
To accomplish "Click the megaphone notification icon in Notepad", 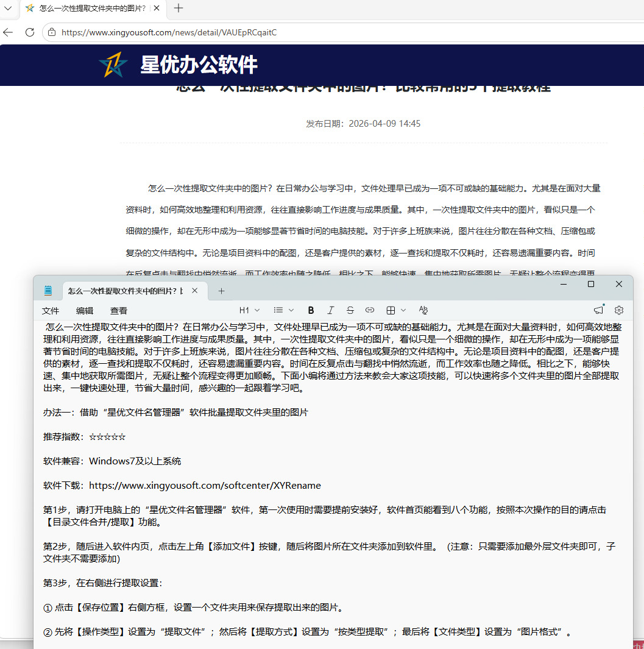I will click(x=598, y=310).
